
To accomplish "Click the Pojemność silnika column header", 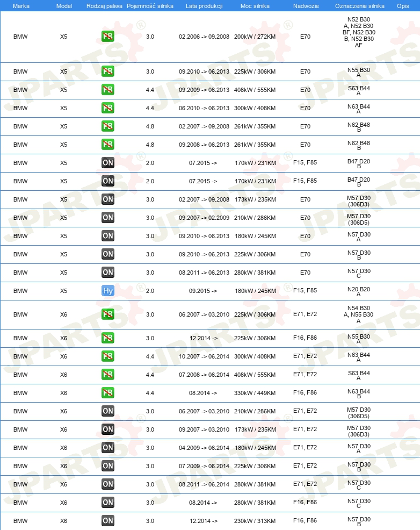I will point(150,6).
